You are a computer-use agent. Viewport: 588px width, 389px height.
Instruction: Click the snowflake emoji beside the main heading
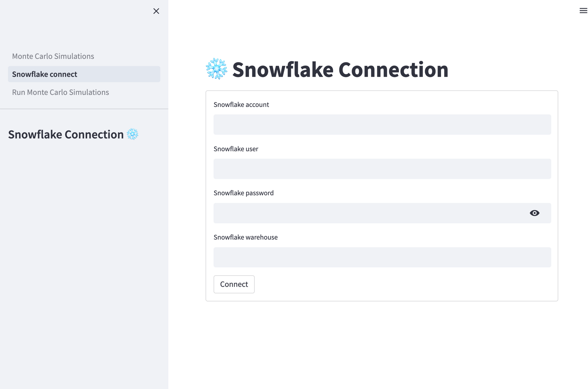point(216,69)
